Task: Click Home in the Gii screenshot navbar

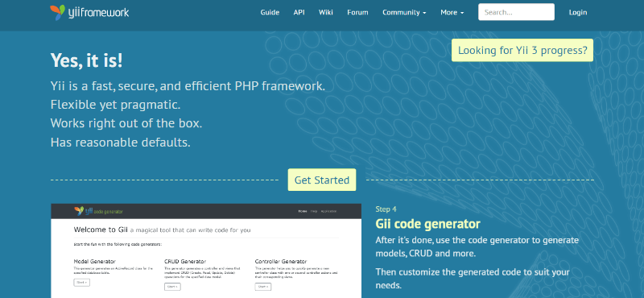Action: tap(303, 211)
